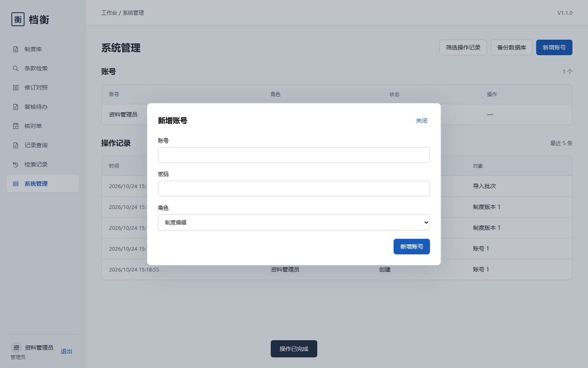Click 状态 column header in accounts table
Image resolution: width=588 pixels, height=368 pixels.
tap(394, 94)
